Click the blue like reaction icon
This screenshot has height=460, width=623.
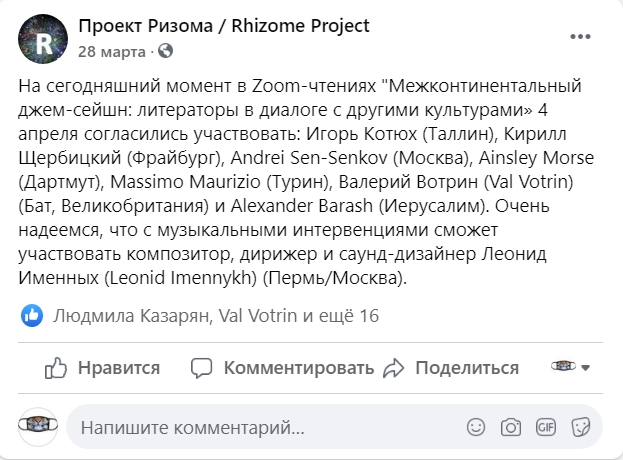tap(32, 315)
